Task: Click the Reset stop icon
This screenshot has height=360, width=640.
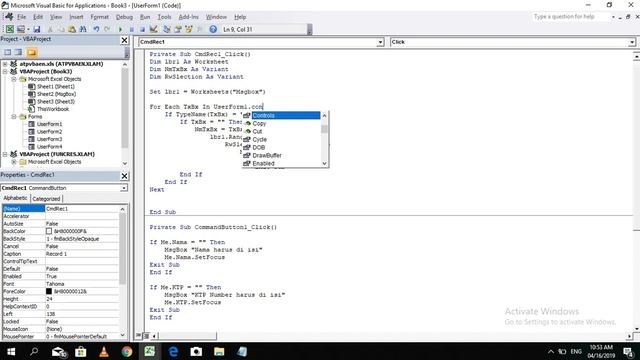Action: tap(142, 29)
